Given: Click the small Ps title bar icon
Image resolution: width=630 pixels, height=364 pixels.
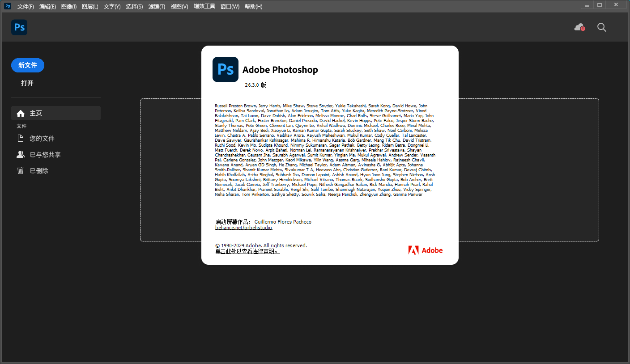Looking at the screenshot, I should pos(8,6).
